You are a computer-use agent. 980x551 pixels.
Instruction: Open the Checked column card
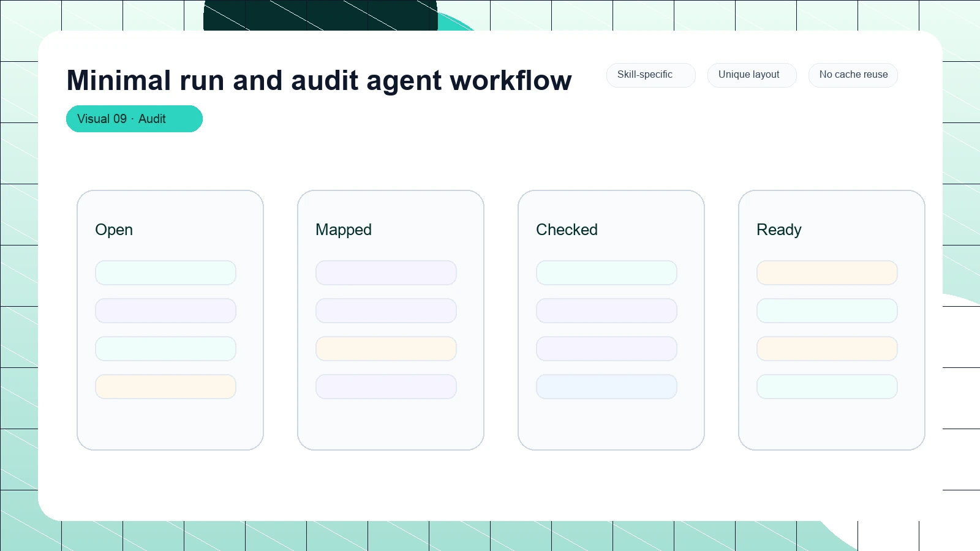point(611,320)
